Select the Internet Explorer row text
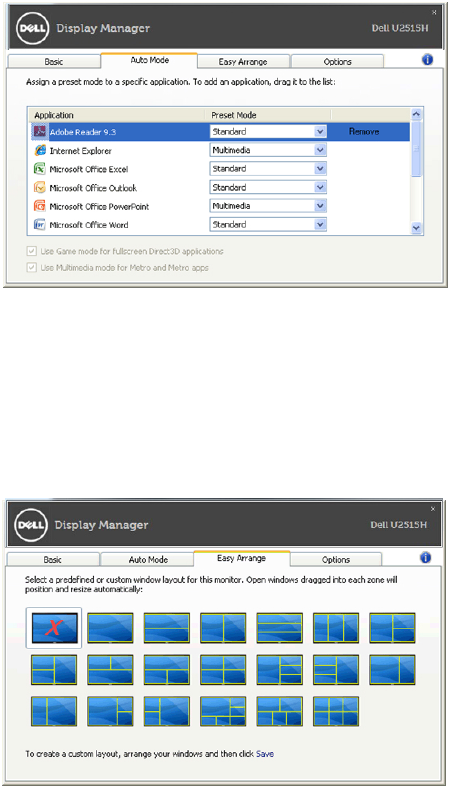This screenshot has height=787, width=449. click(80, 151)
